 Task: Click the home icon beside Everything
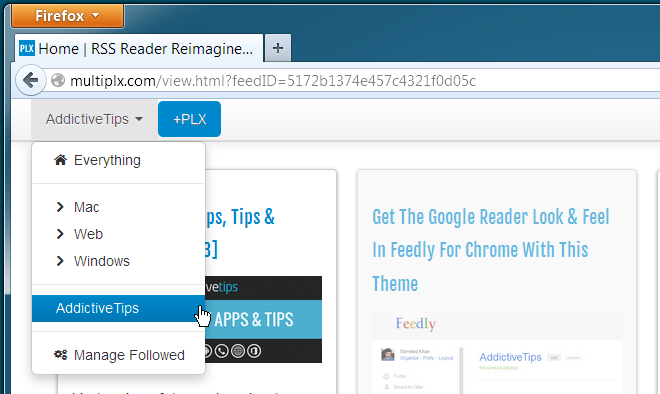(x=60, y=160)
